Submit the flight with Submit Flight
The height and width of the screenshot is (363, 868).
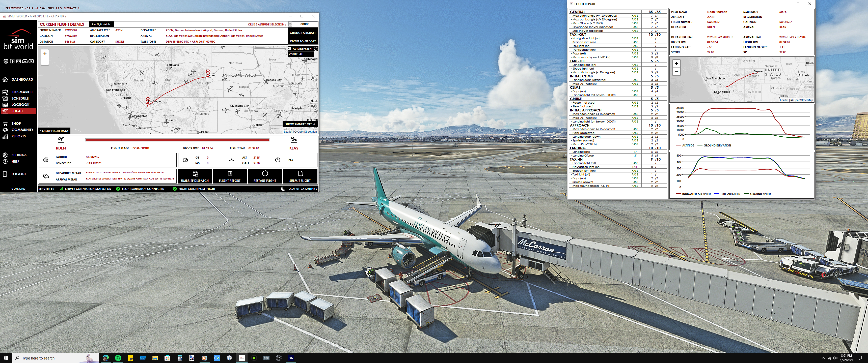pos(300,176)
